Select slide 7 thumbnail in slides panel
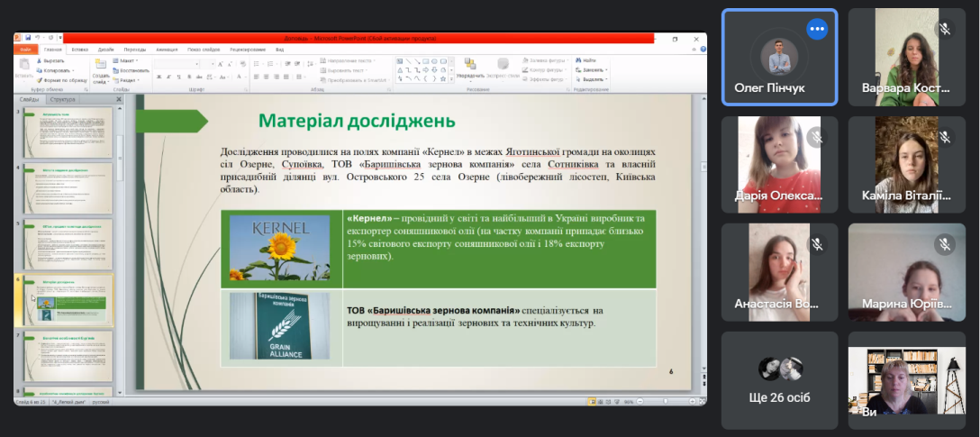The height and width of the screenshot is (437, 980). tap(68, 355)
